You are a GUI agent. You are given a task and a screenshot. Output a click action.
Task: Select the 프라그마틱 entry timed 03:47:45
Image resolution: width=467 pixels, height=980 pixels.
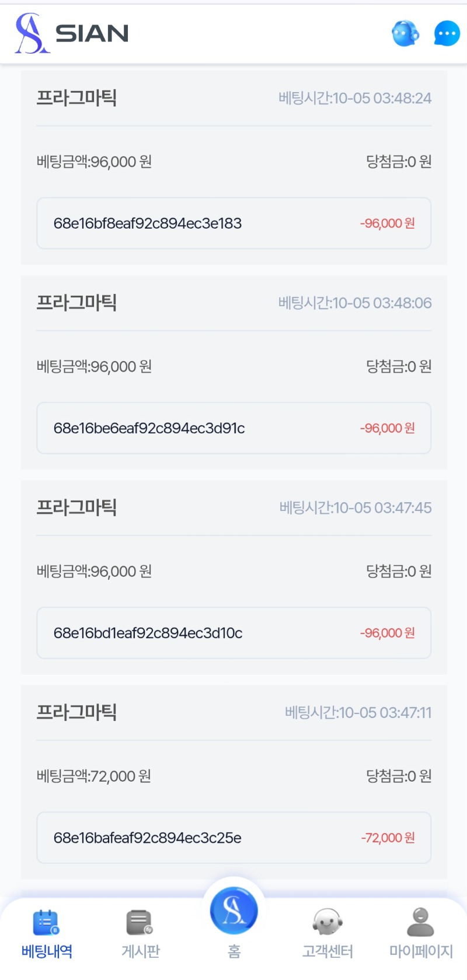(76, 507)
